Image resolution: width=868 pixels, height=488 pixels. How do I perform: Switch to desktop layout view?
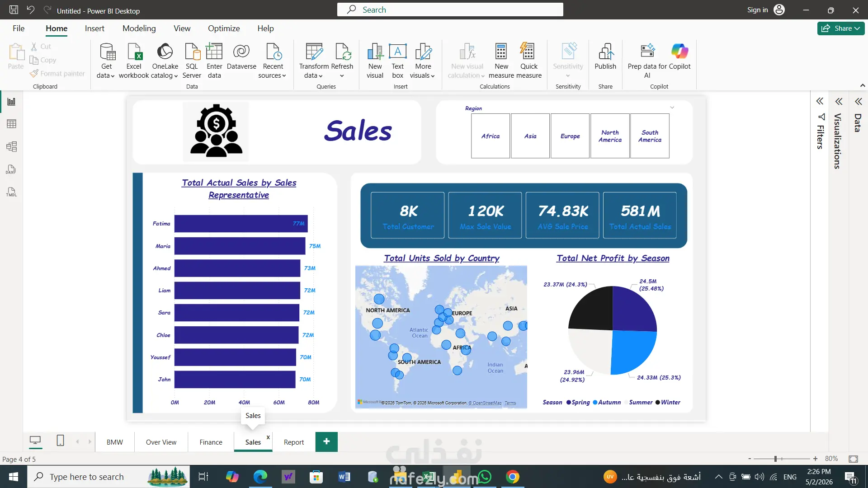tap(35, 441)
